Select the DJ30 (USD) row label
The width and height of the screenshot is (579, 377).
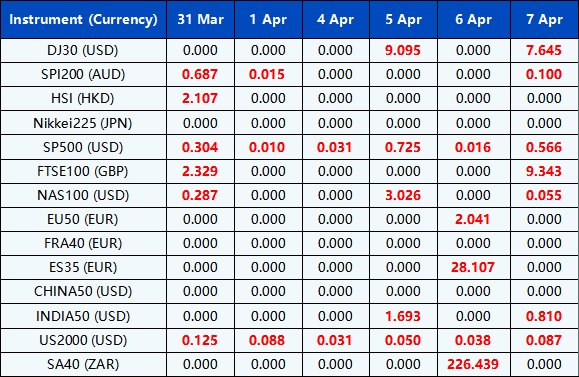point(83,50)
